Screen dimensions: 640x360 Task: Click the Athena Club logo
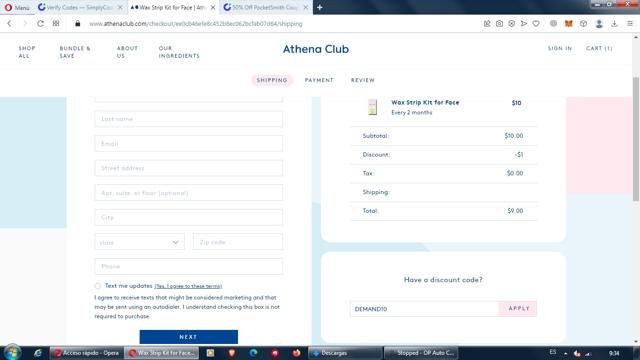[x=316, y=49]
